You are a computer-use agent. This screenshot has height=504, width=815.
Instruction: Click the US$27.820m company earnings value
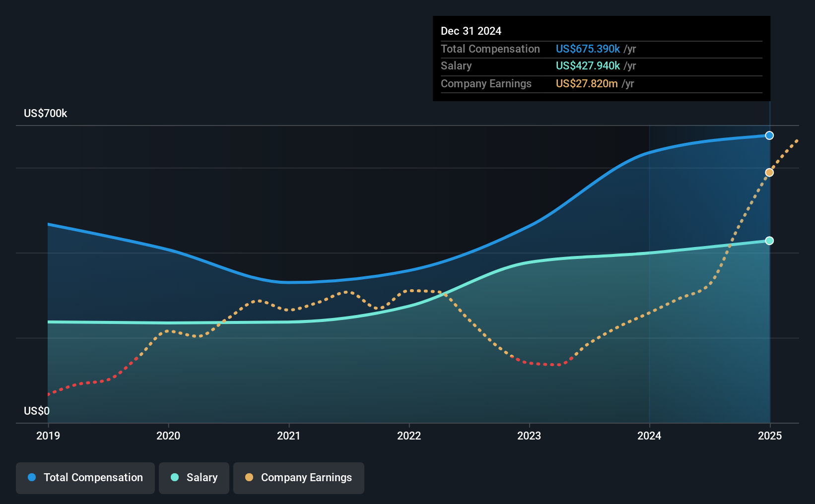(x=587, y=83)
